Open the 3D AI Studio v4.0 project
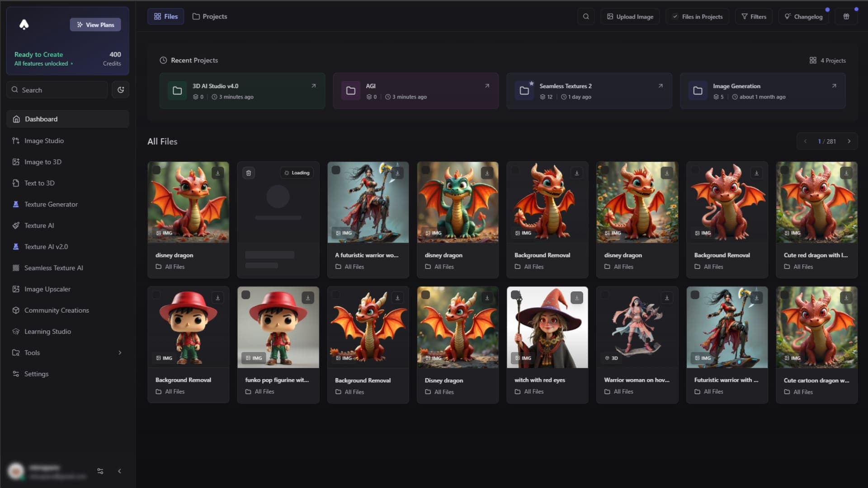Screen dimensions: 868x488 [x=242, y=90]
